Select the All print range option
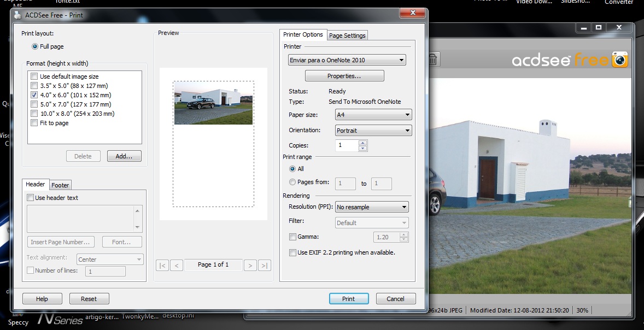Viewport: 644px width, 330px height. (x=292, y=169)
